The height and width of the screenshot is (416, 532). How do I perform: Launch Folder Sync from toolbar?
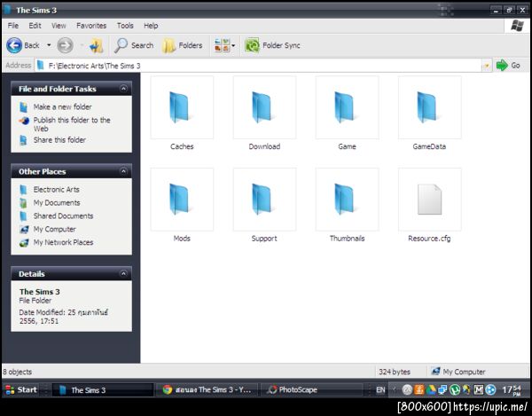pos(272,45)
